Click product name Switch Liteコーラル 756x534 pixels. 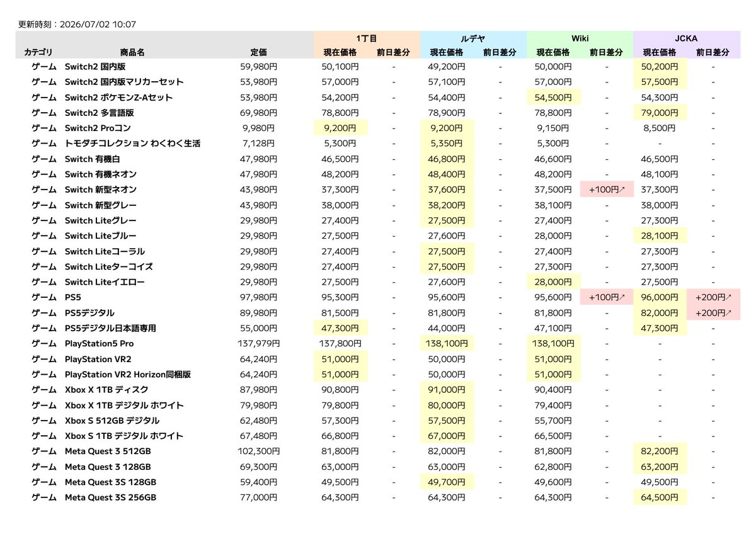(105, 251)
